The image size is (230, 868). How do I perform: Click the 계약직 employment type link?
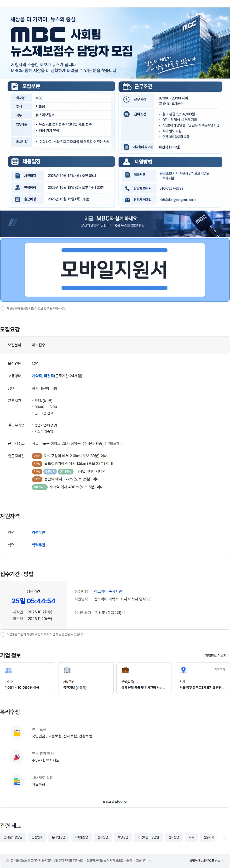point(37,376)
